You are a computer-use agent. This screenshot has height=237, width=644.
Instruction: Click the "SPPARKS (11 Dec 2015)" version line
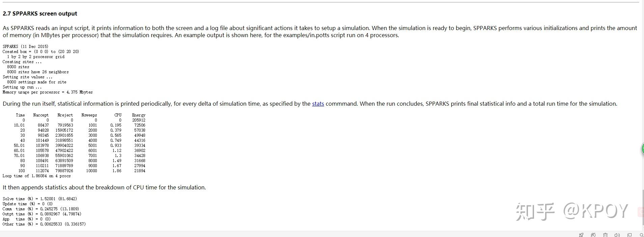[25, 47]
